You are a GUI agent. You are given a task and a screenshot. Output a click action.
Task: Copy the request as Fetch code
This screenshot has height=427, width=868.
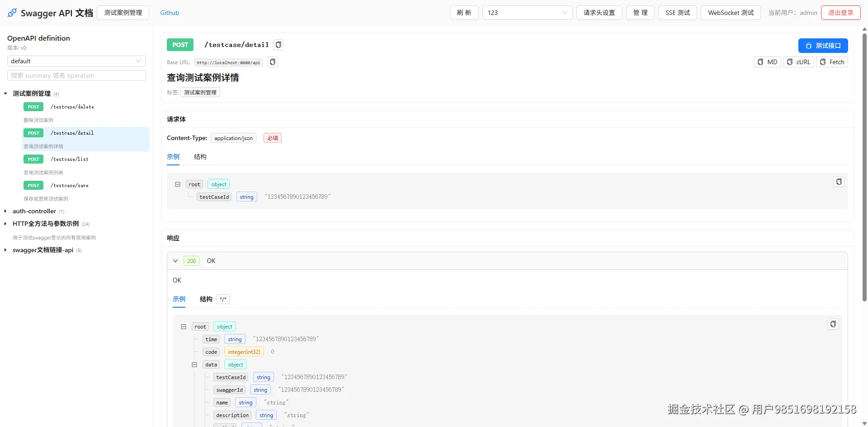pos(832,62)
